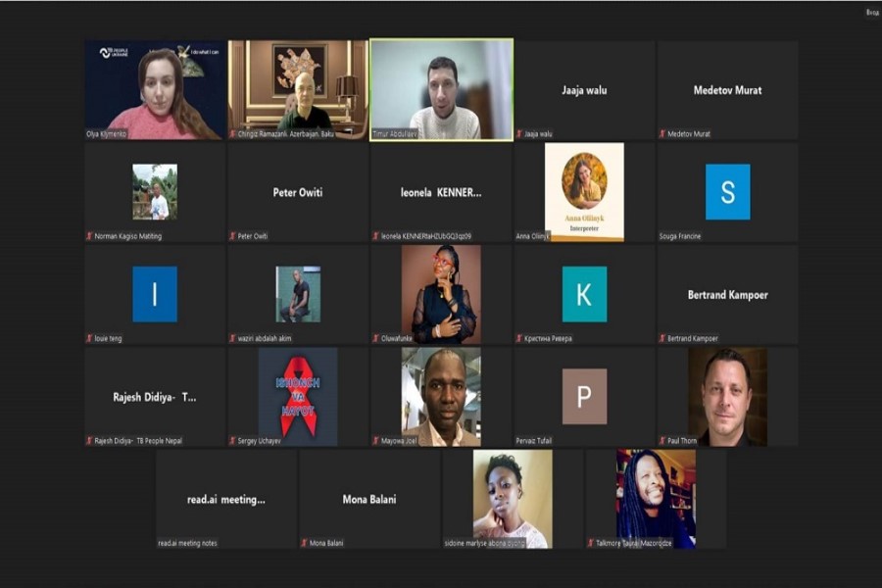Click the brown P avatar of Pervaiz Tufail
The image size is (882, 588).
584,397
